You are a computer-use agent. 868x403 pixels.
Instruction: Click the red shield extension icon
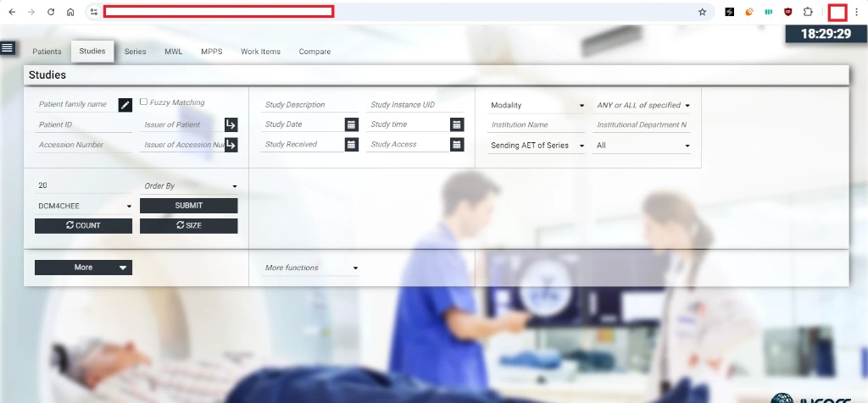coord(787,12)
